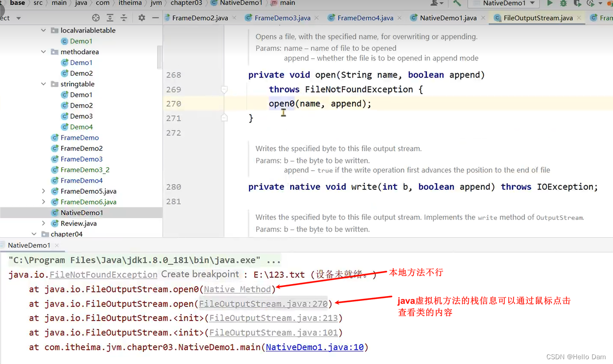The image size is (613, 364).
Task: Click line number 280 in gutter
Action: tap(173, 187)
